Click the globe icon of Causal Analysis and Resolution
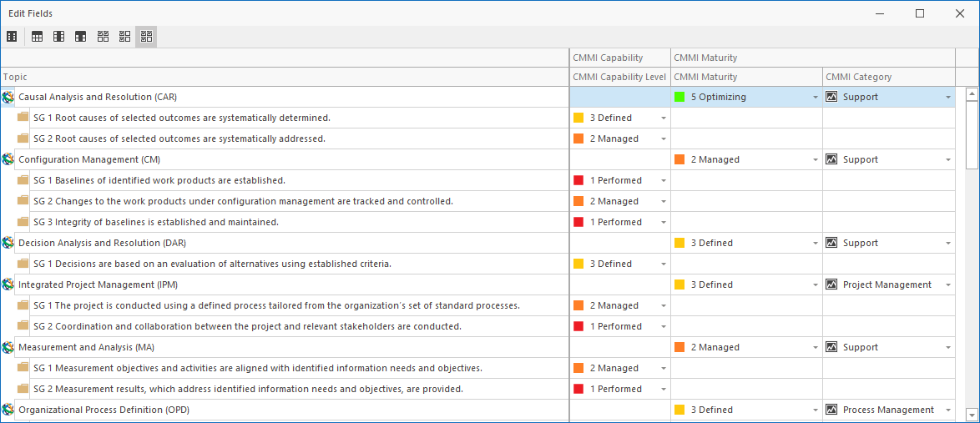Viewport: 980px width, 423px height. coord(8,97)
